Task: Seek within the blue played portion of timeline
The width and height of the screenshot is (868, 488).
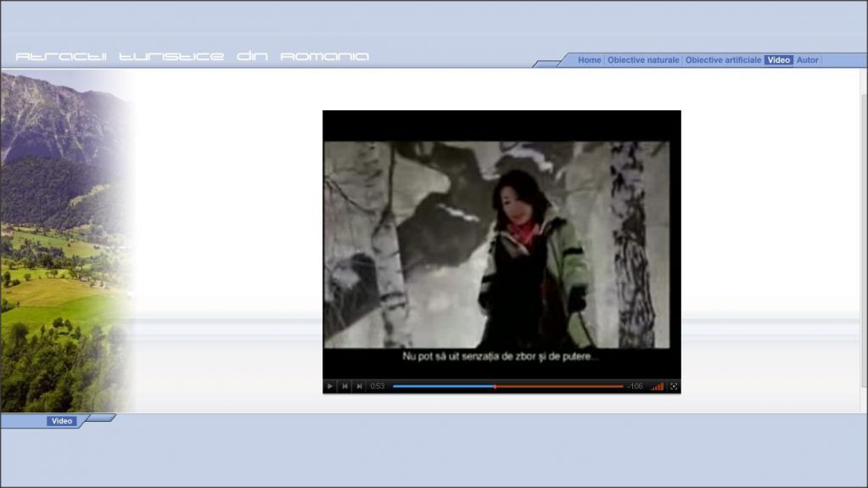Action: 441,386
